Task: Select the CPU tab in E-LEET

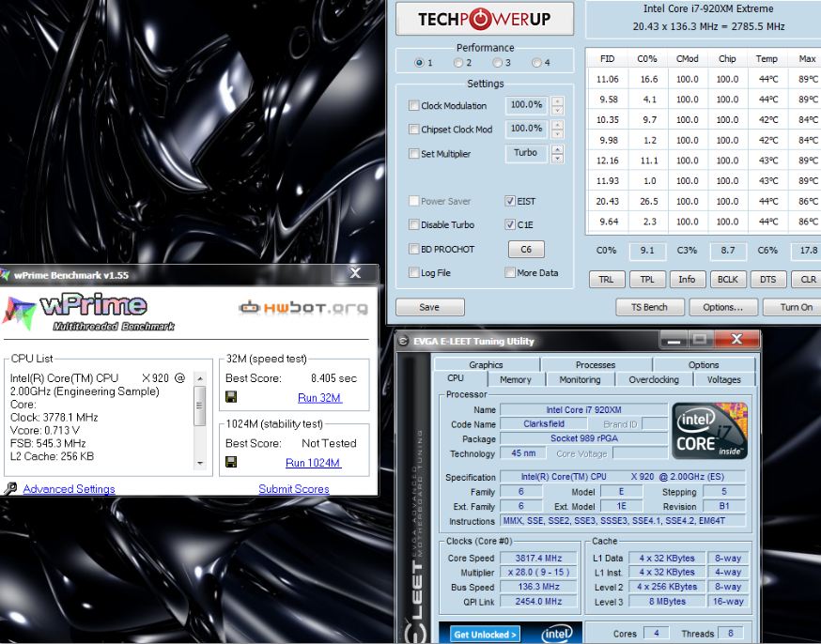Action: pyautogui.click(x=456, y=378)
